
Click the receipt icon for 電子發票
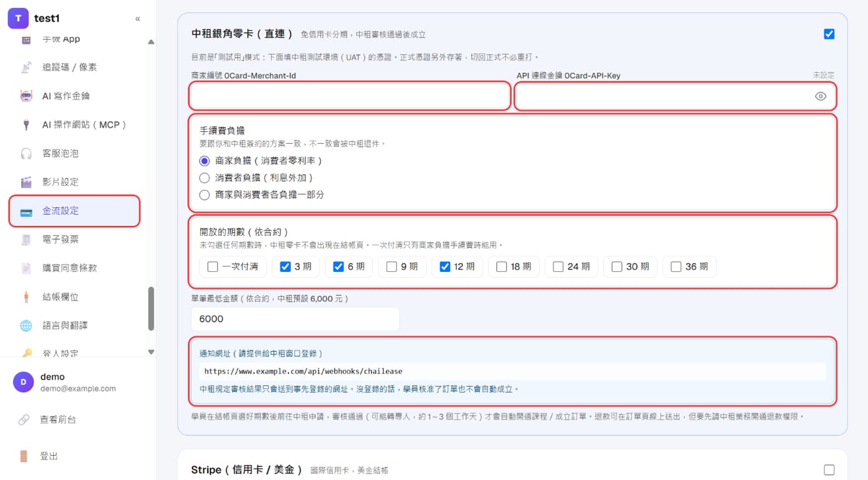[x=26, y=240]
